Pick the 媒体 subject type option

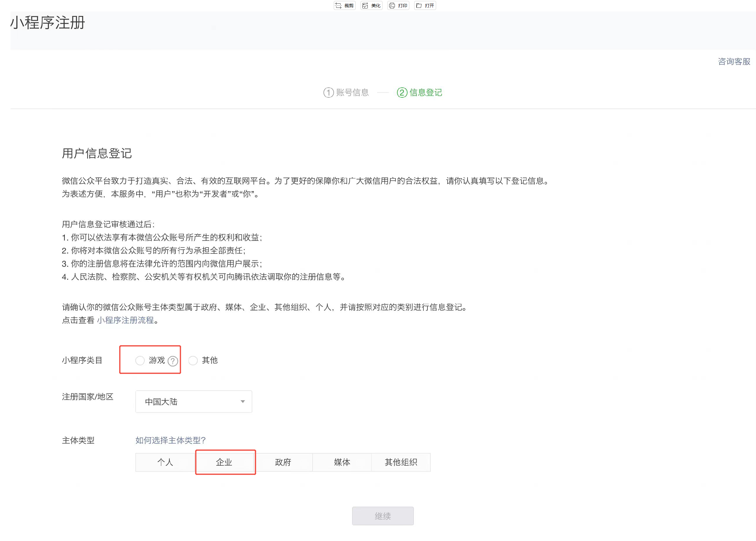(x=342, y=462)
